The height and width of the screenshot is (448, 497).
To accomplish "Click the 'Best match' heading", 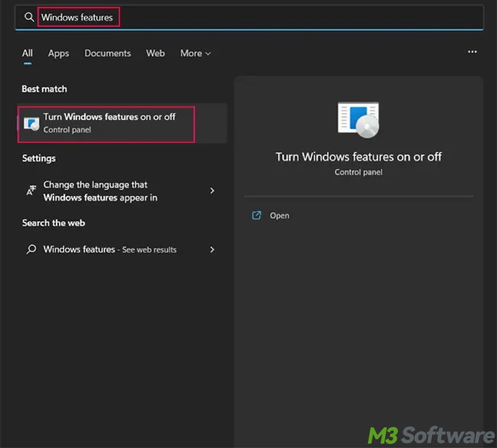I will [44, 89].
